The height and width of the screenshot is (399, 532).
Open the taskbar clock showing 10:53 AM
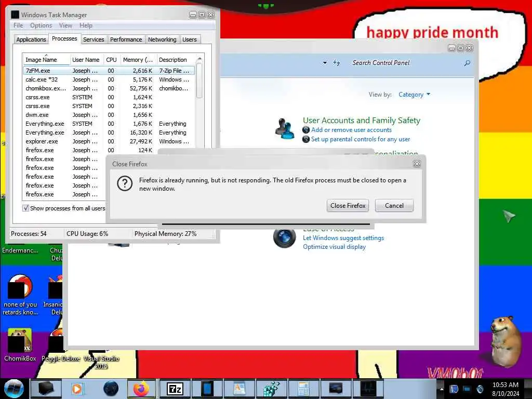[505, 389]
